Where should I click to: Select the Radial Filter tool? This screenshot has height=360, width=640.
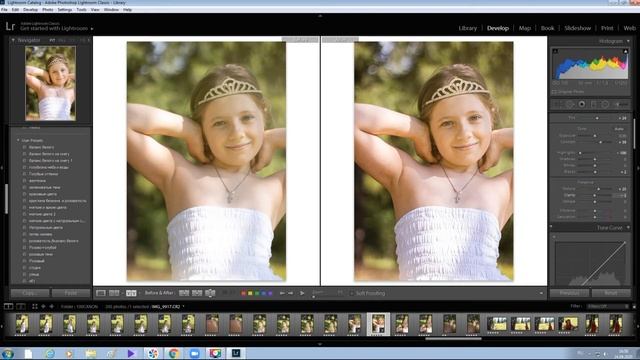point(605,104)
